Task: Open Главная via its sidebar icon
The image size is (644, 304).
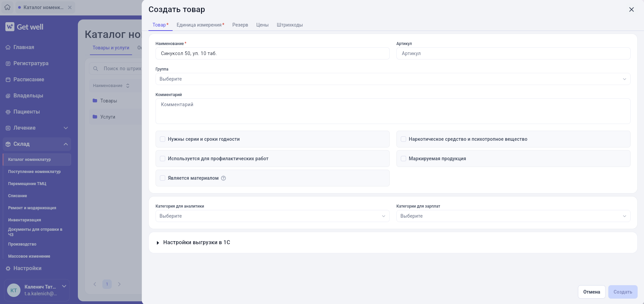Action: click(x=8, y=47)
